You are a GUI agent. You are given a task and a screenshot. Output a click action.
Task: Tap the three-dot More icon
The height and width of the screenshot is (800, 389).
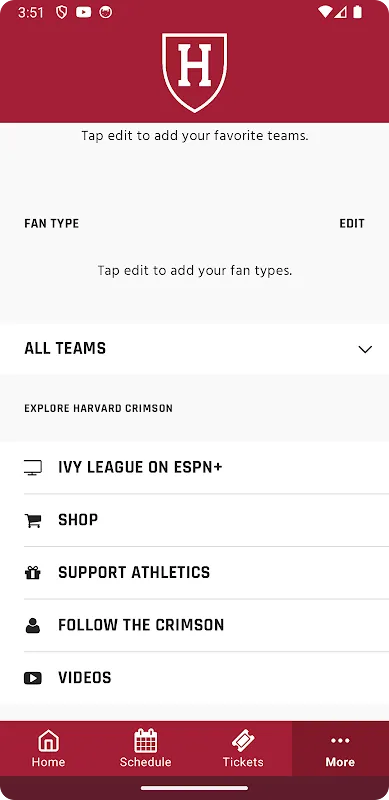coord(340,741)
